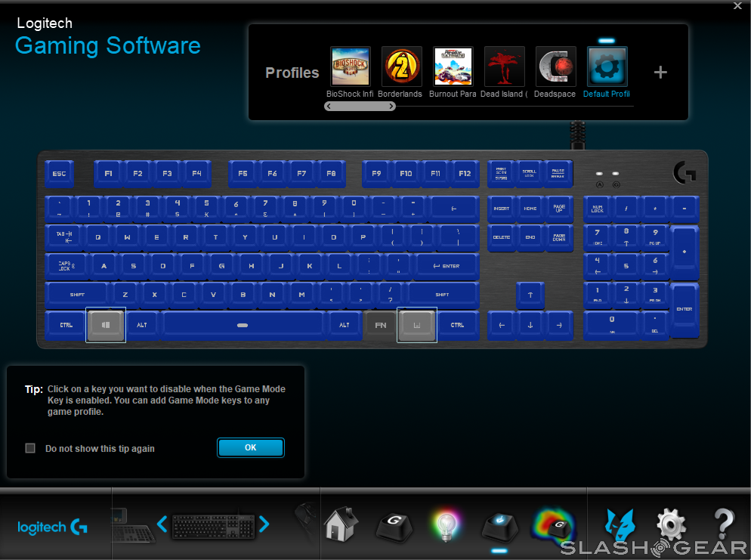Viewport: 751px width, 560px height.
Task: Disable the W key
Action: (128, 237)
